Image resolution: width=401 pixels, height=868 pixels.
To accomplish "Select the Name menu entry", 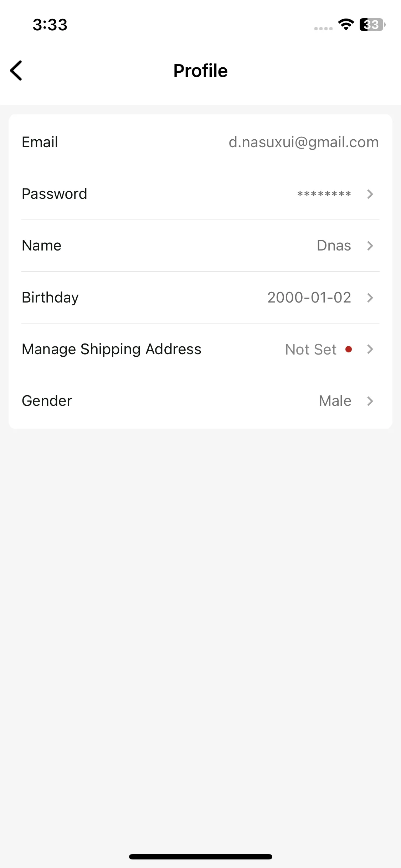I will coord(200,246).
